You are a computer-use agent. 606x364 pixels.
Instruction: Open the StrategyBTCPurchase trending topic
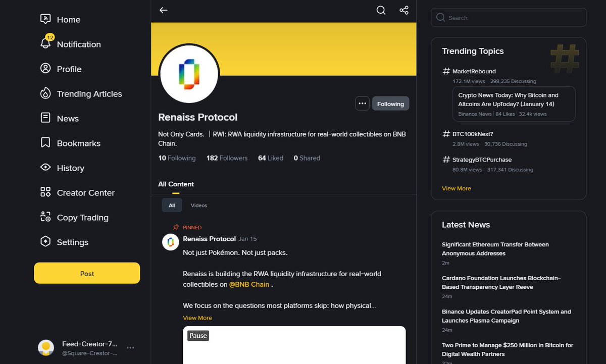click(x=482, y=160)
